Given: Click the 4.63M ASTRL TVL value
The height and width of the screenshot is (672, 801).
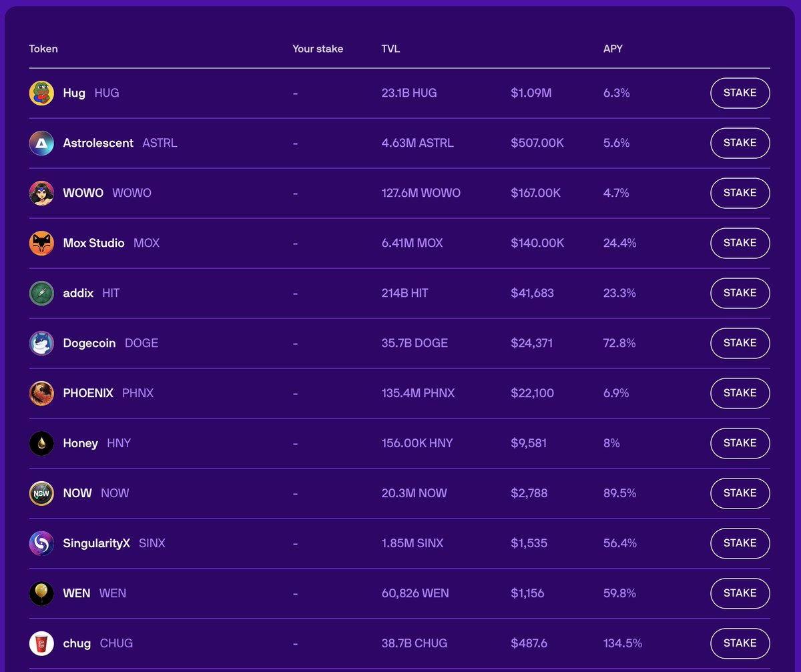Looking at the screenshot, I should click(417, 143).
